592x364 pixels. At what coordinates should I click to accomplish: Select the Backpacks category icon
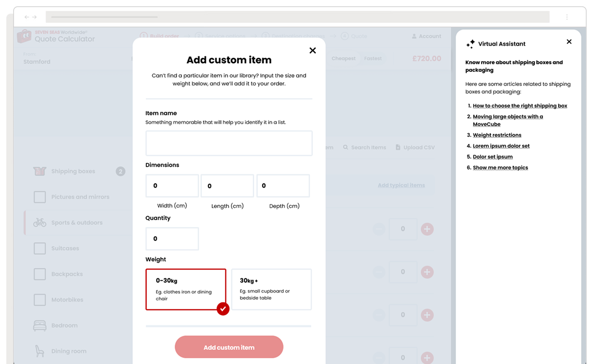[x=40, y=274]
